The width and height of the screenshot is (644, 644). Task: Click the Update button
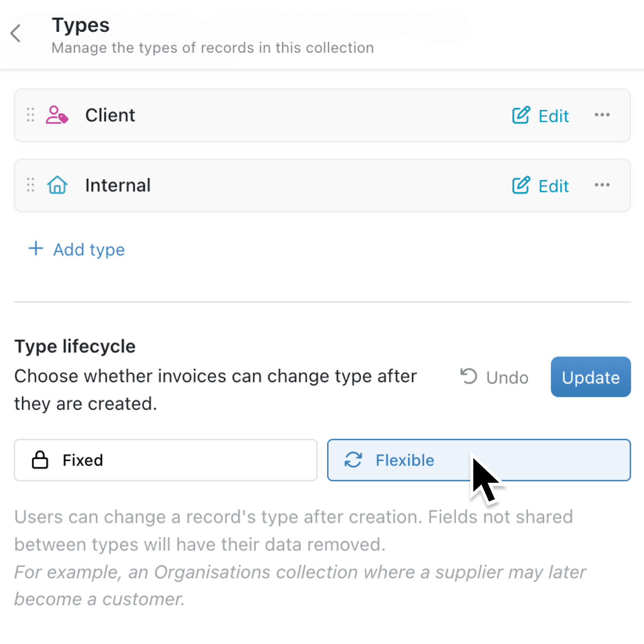(590, 378)
